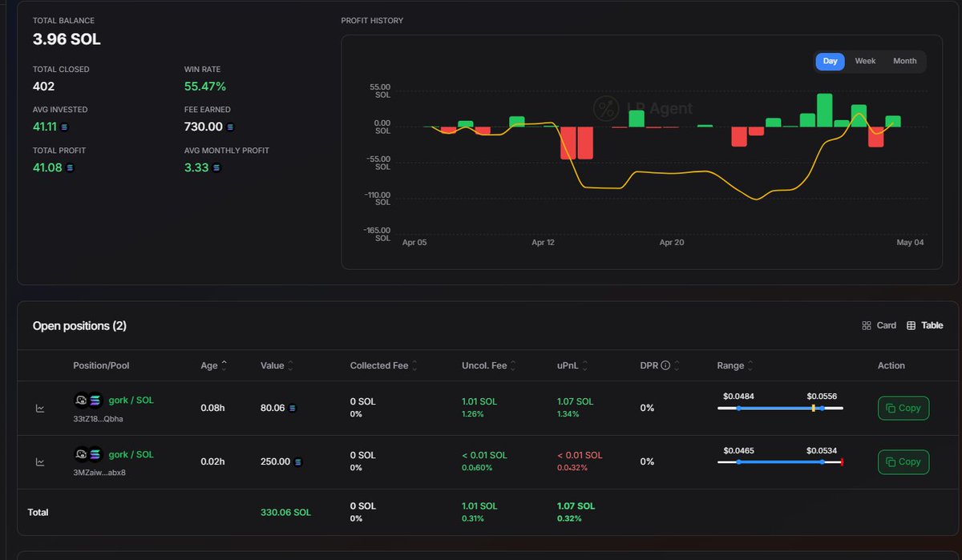Click range slider $0.0465 to $0.0534
The width and height of the screenshot is (962, 560).
[x=780, y=461]
